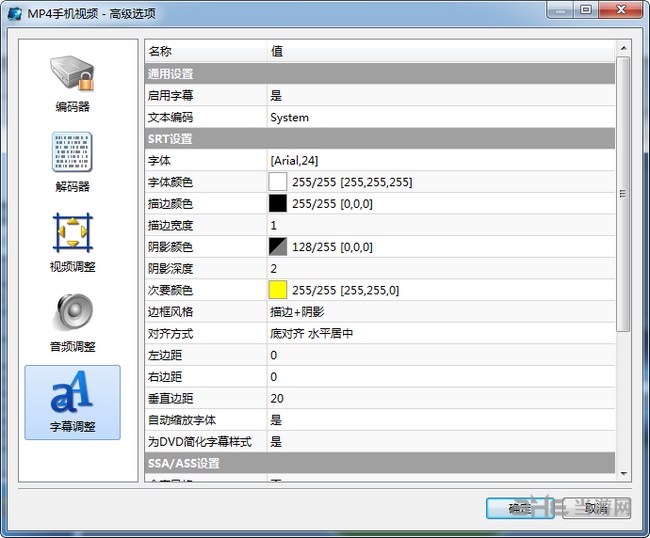Maximize the 高级选项 dialog window

pos(586,10)
